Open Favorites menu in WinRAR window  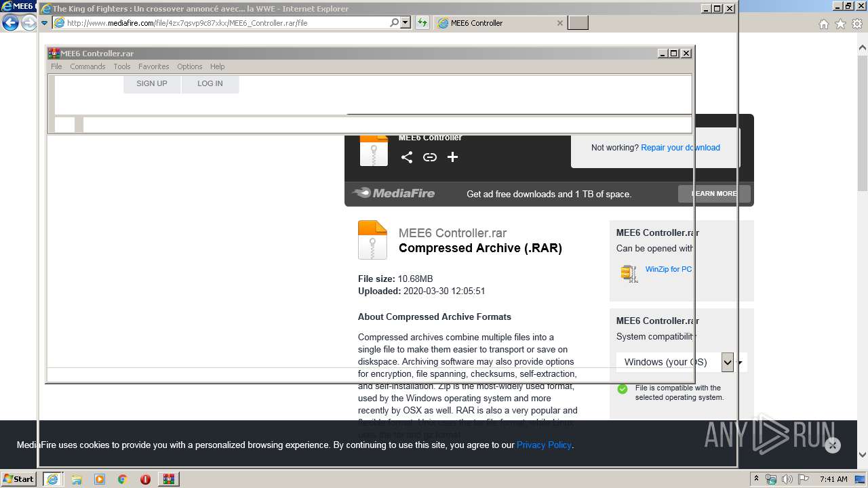154,66
